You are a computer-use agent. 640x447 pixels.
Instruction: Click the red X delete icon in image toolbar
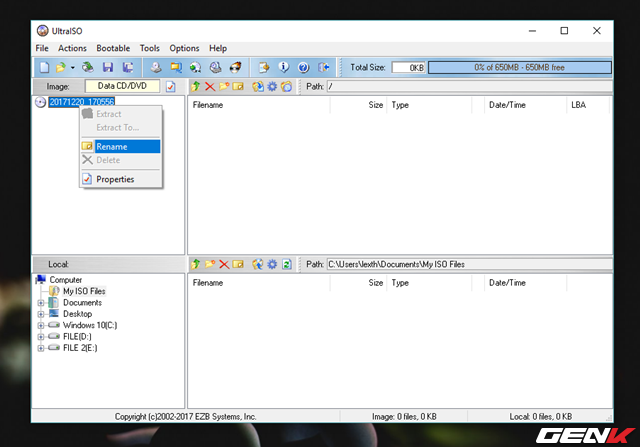click(x=210, y=87)
